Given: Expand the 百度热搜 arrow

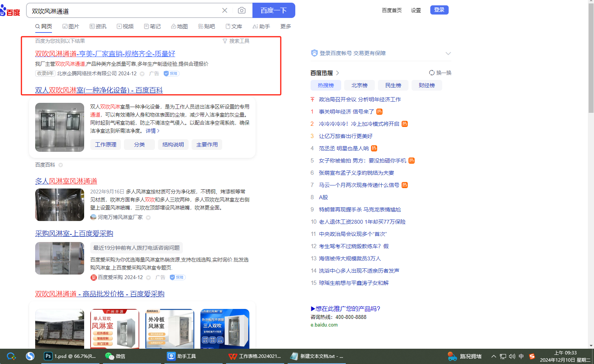Looking at the screenshot, I should click(338, 73).
